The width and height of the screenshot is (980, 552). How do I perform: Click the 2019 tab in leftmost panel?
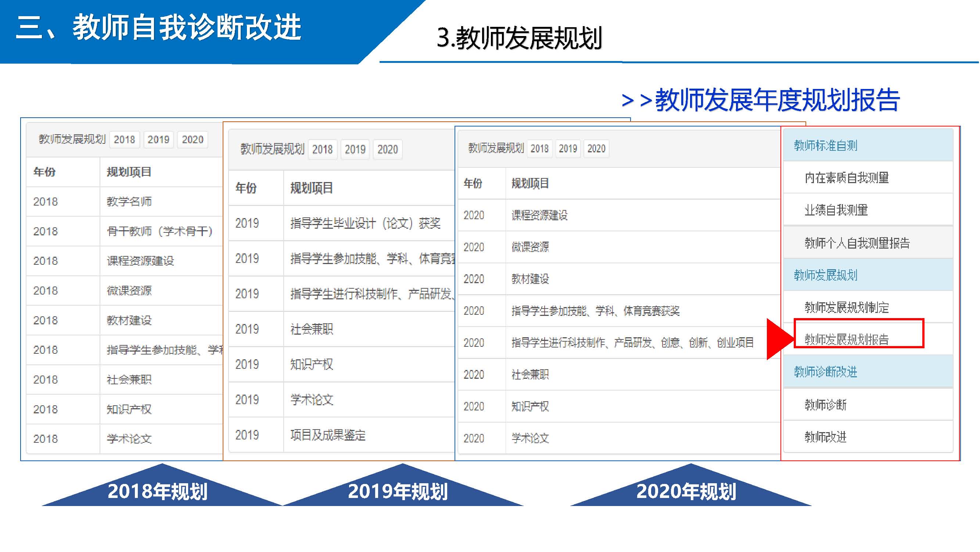pyautogui.click(x=158, y=139)
